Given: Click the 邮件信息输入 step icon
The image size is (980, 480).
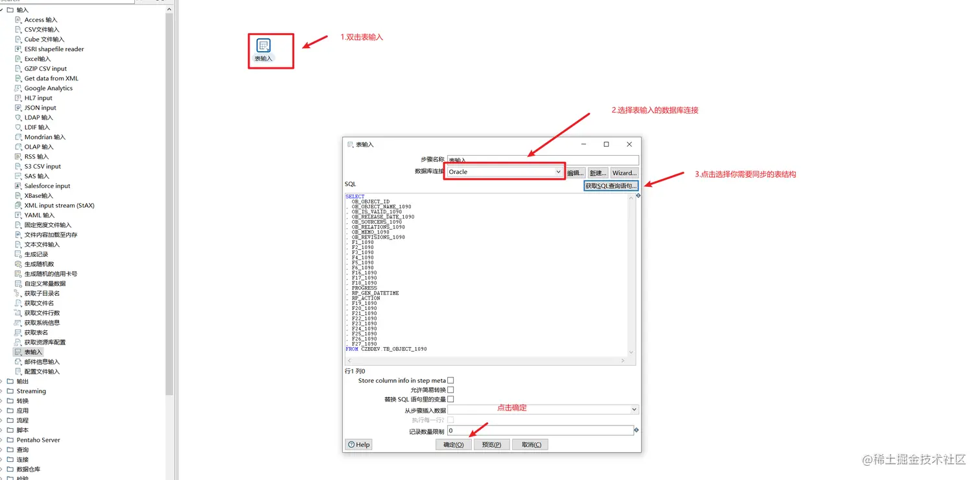Looking at the screenshot, I should pyautogui.click(x=18, y=361).
